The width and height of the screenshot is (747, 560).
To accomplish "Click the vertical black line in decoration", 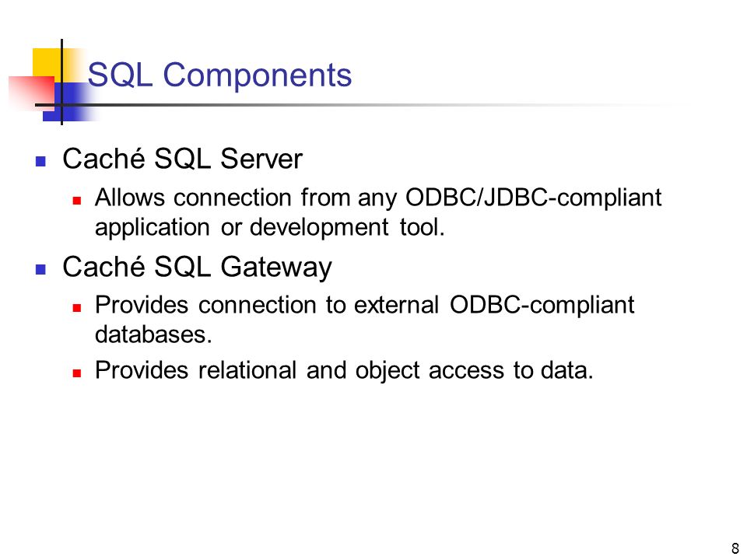I will click(62, 82).
